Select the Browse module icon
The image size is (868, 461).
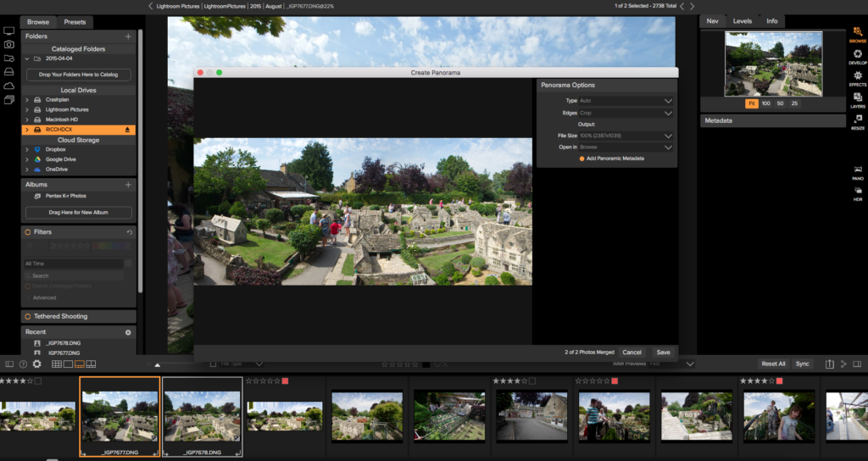coord(858,34)
